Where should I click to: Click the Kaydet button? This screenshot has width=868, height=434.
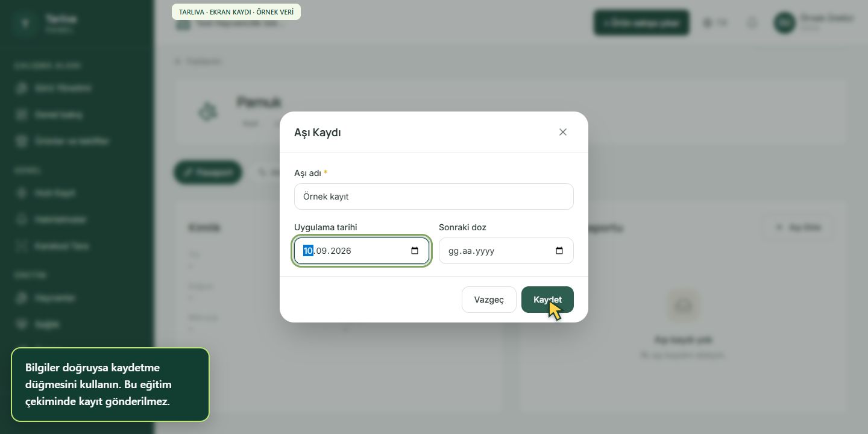[x=547, y=300]
